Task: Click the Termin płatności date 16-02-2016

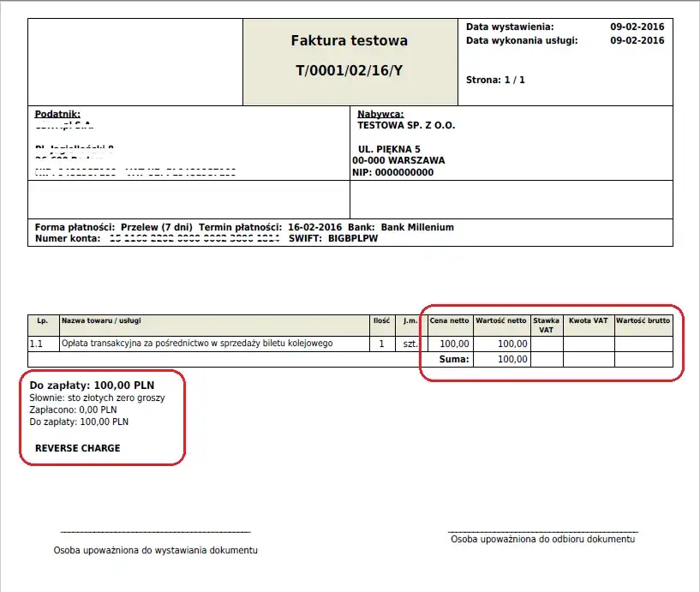Action: (x=314, y=227)
